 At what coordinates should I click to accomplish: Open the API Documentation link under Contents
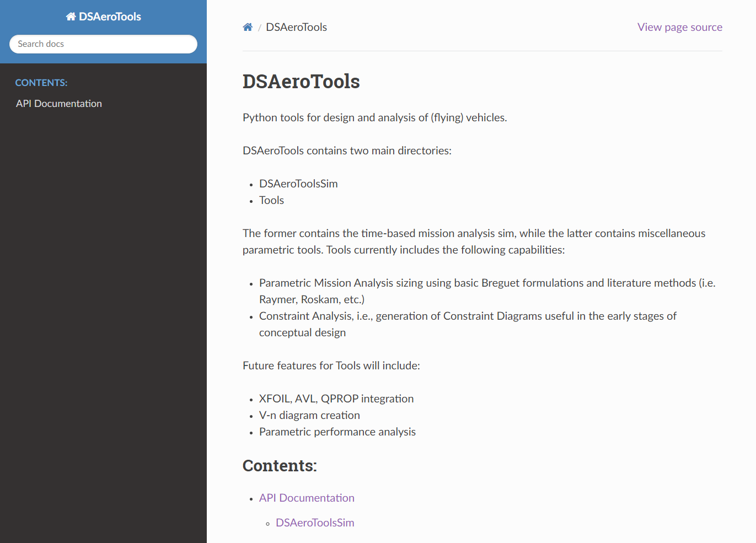[307, 498]
